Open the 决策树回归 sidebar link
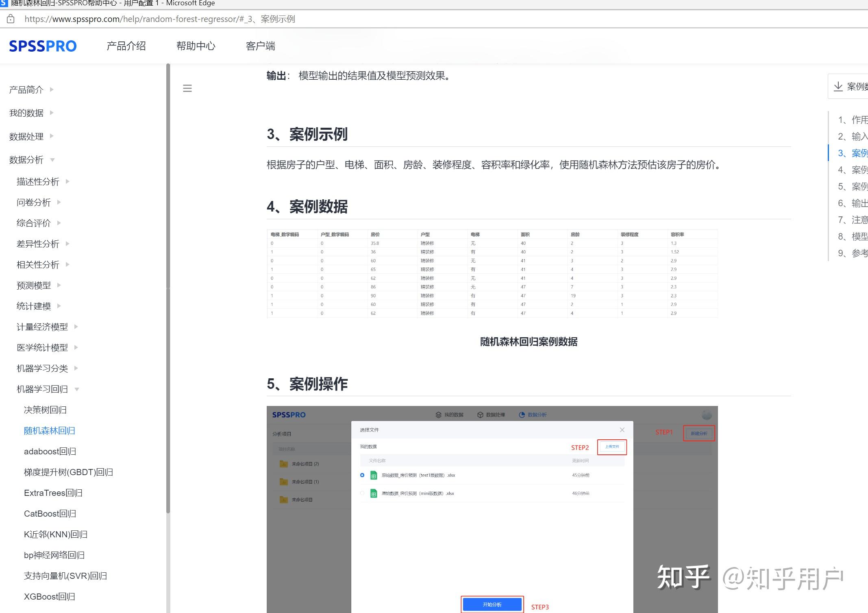Image resolution: width=868 pixels, height=613 pixels. [45, 410]
